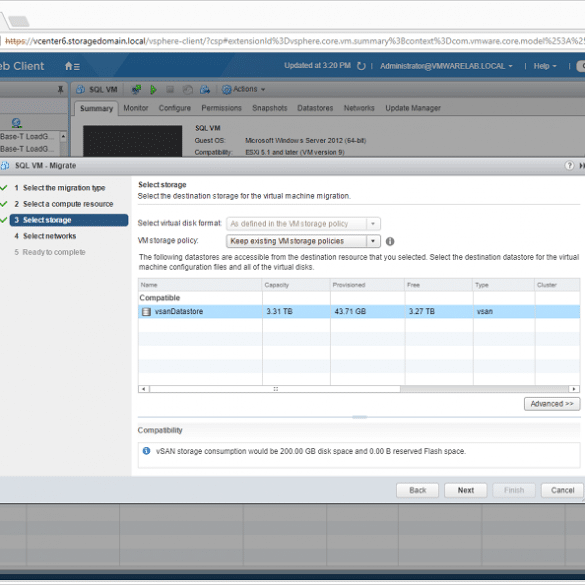This screenshot has width=585, height=585.
Task: Open Administrator@VMWARELAB.LOCAL user menu
Action: (x=446, y=66)
